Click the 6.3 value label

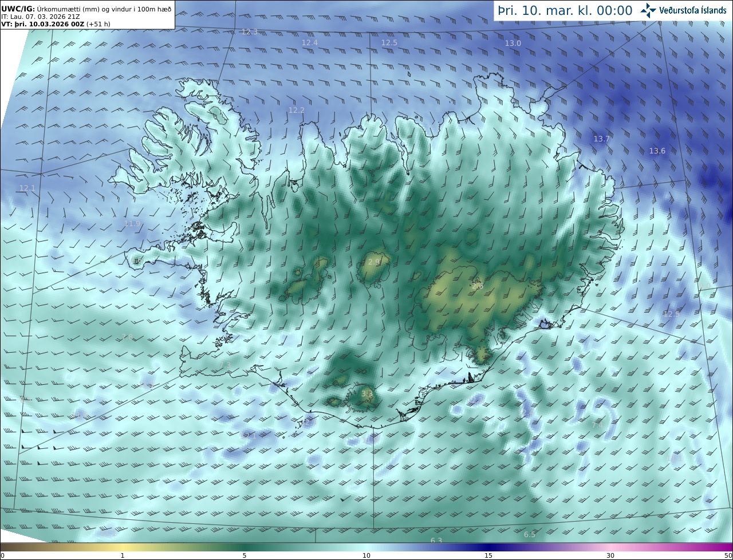coord(436,540)
